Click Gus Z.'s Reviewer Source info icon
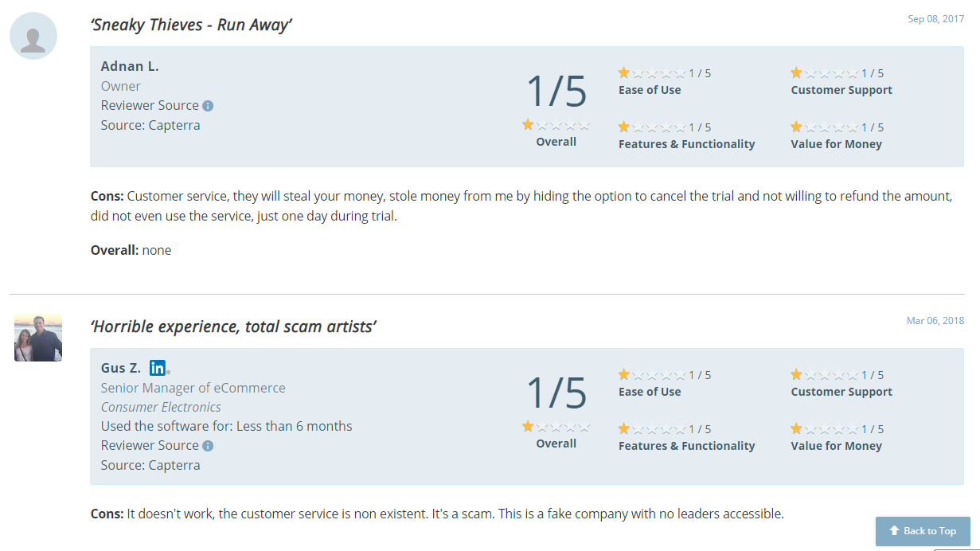Viewport: 980px width, 551px height. (208, 446)
